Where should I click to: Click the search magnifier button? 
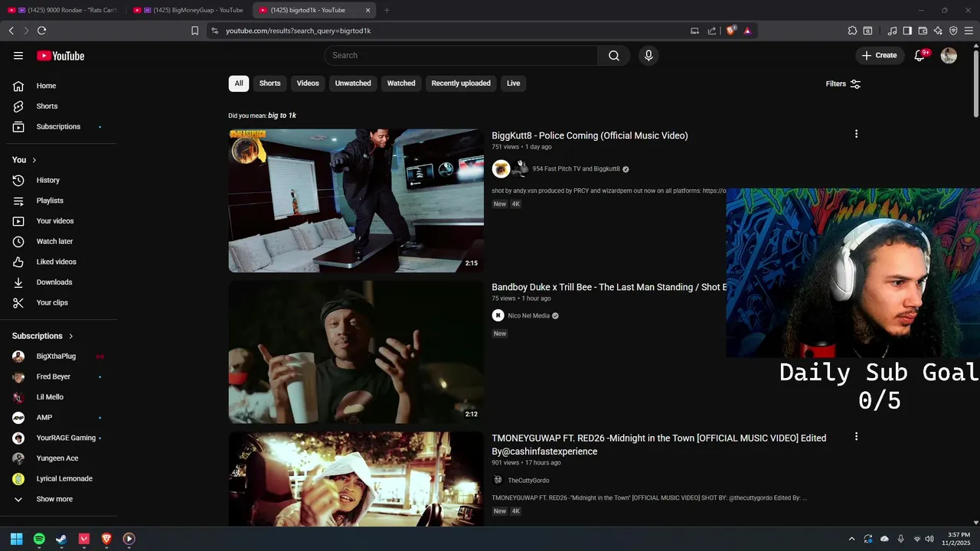point(614,55)
